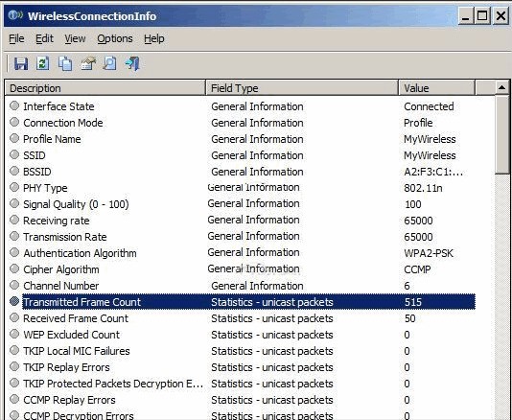This screenshot has height=420, width=512.
Task: Open the File menu
Action: [x=16, y=38]
